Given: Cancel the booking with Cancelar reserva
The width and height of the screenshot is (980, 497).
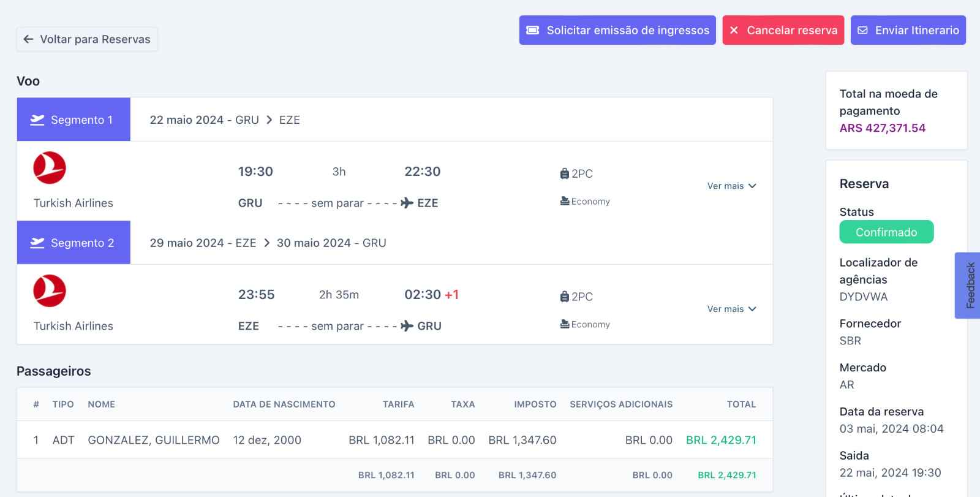Looking at the screenshot, I should pos(783,30).
